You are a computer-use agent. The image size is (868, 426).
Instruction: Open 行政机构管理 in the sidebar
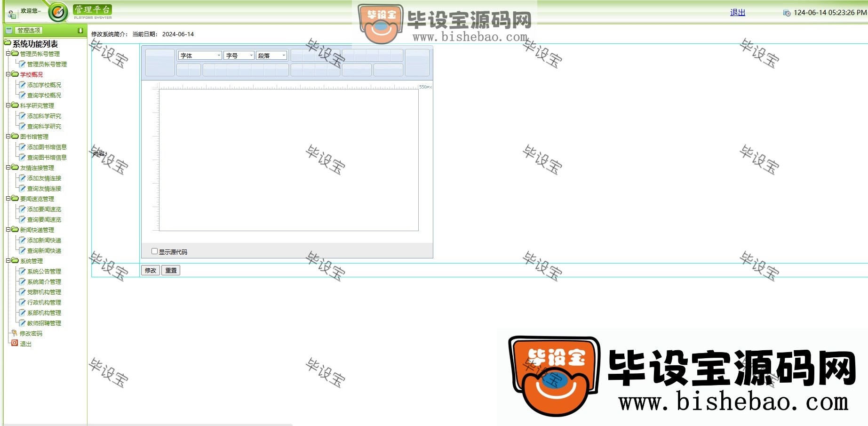pyautogui.click(x=44, y=303)
